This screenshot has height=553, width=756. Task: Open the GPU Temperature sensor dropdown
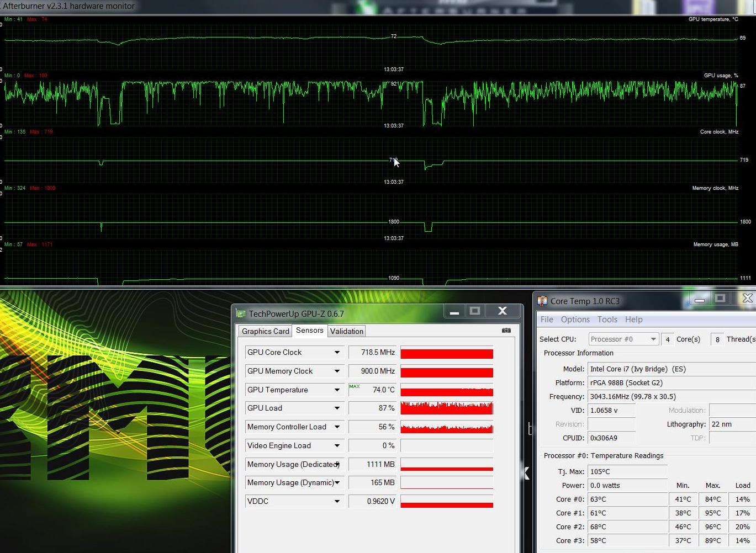(337, 390)
